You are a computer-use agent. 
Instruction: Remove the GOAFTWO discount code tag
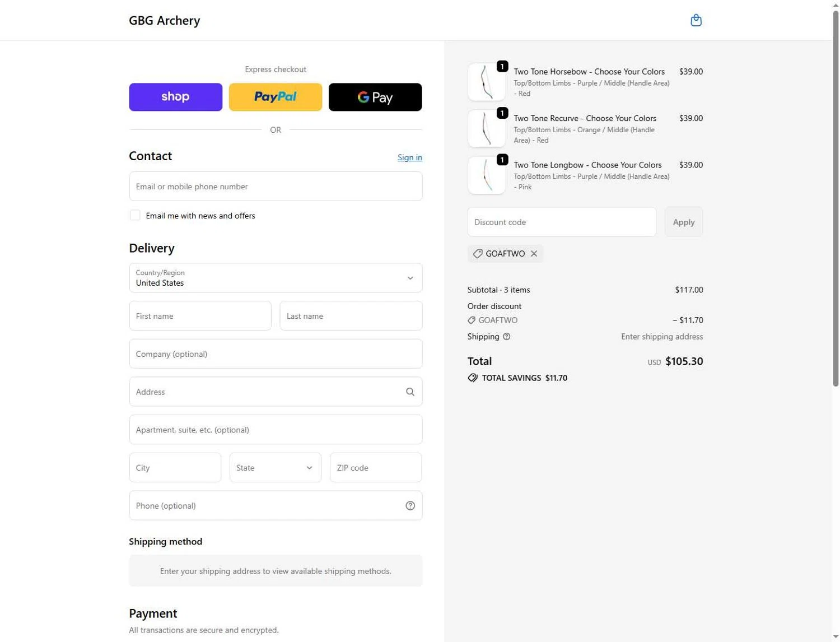[x=534, y=254]
